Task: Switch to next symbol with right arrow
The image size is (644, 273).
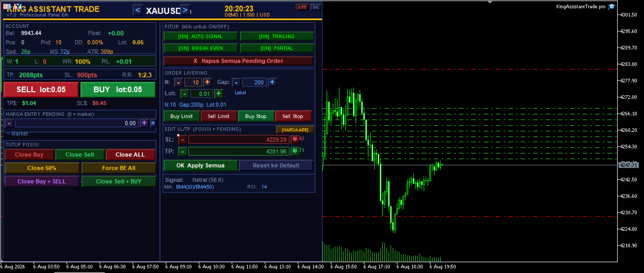Action: 186,10
